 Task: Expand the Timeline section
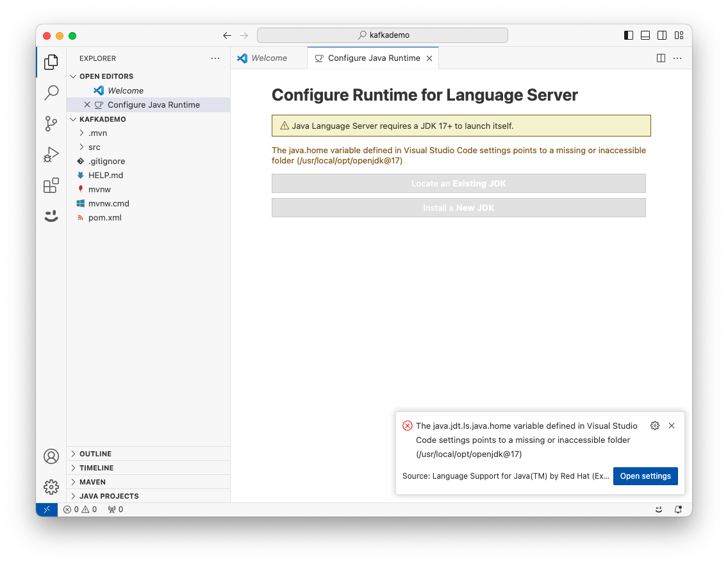(149, 468)
